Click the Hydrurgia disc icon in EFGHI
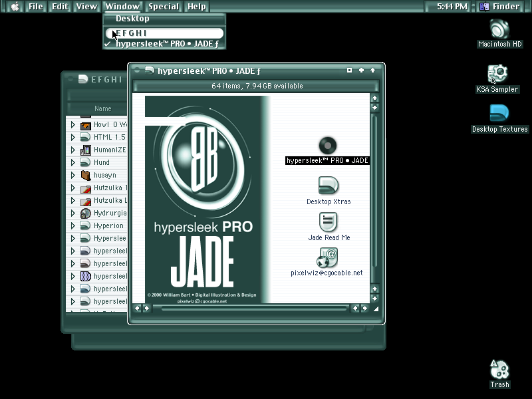 click(x=86, y=213)
